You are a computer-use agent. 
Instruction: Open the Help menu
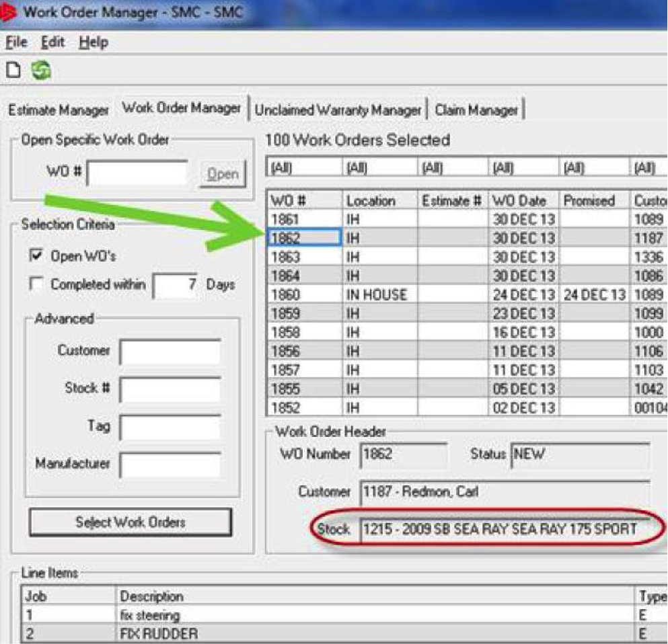tap(94, 42)
